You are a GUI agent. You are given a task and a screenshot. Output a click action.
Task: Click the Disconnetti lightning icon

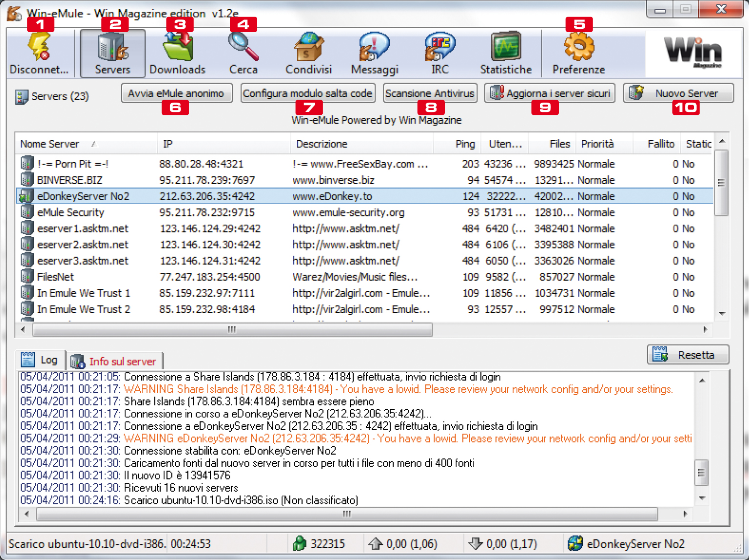(x=39, y=47)
